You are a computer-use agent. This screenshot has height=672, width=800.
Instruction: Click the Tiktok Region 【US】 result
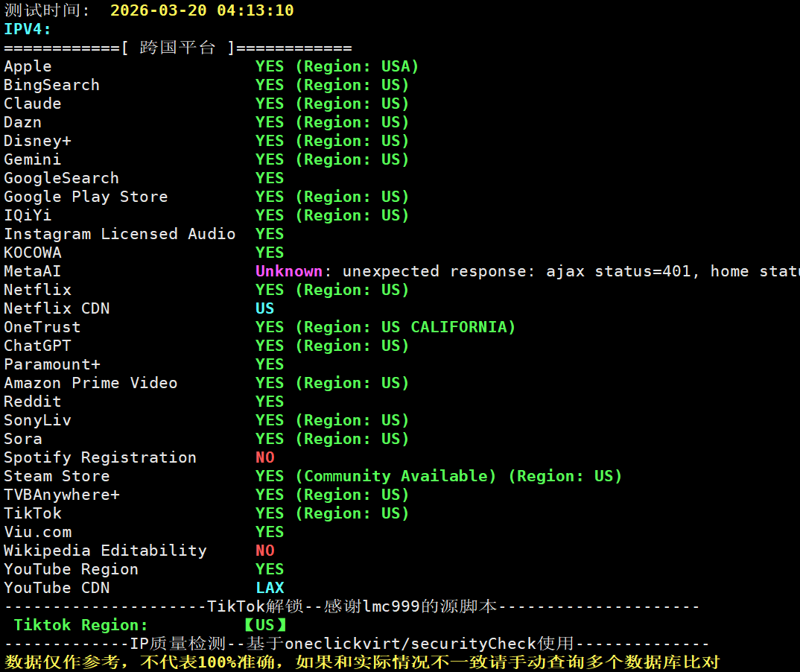pyautogui.click(x=264, y=625)
